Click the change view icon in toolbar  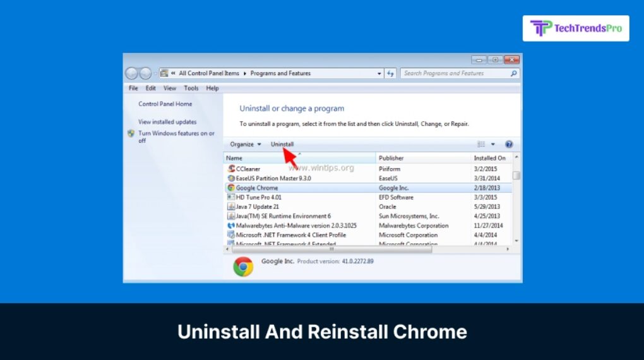[481, 144]
